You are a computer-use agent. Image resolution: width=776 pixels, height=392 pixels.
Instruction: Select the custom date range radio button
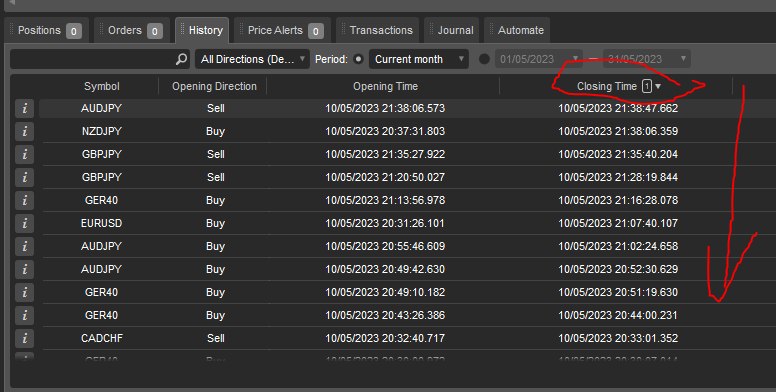coord(485,59)
